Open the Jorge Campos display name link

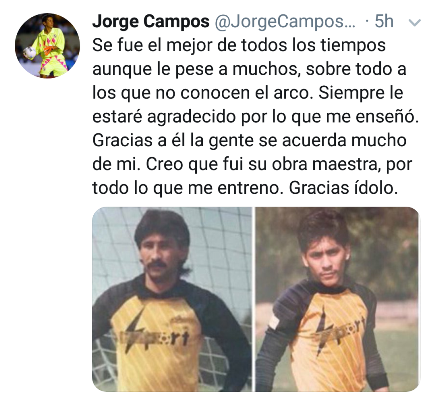click(x=151, y=21)
